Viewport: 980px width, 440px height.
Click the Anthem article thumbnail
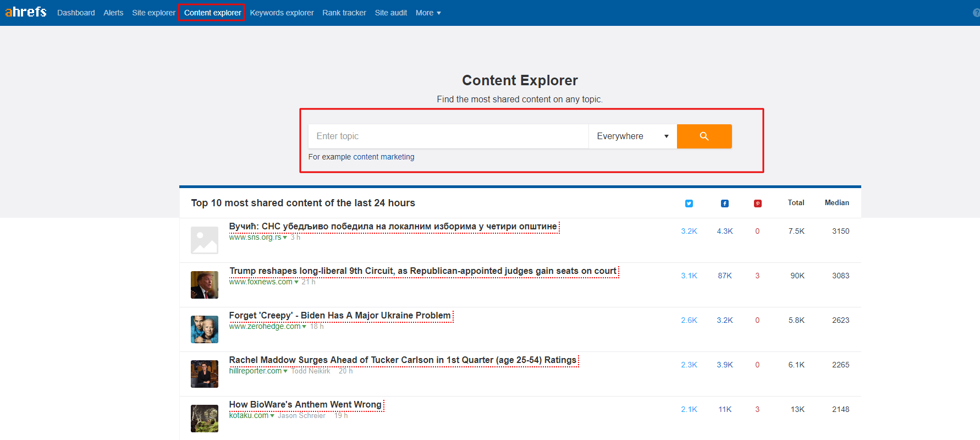[205, 419]
